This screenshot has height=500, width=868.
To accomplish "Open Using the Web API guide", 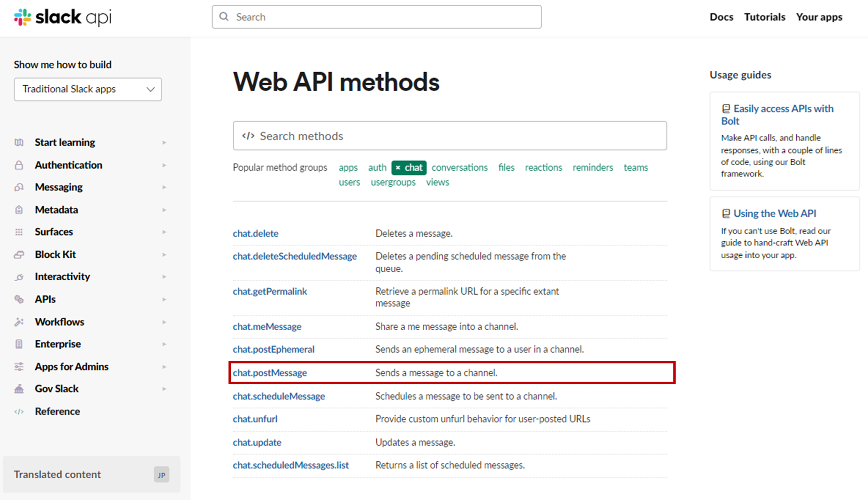I will click(x=775, y=214).
